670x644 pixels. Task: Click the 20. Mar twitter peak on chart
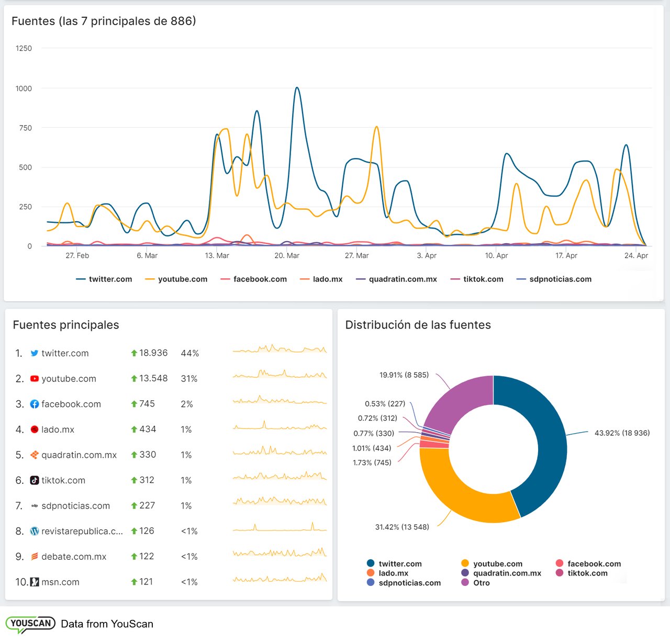click(x=297, y=88)
